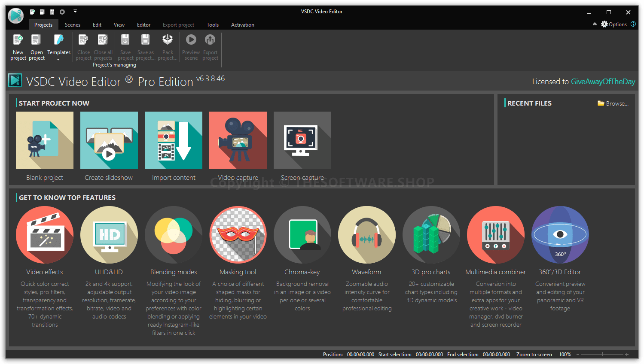The height and width of the screenshot is (364, 644).
Task: Open the Activation ribbon tab
Action: (x=243, y=25)
